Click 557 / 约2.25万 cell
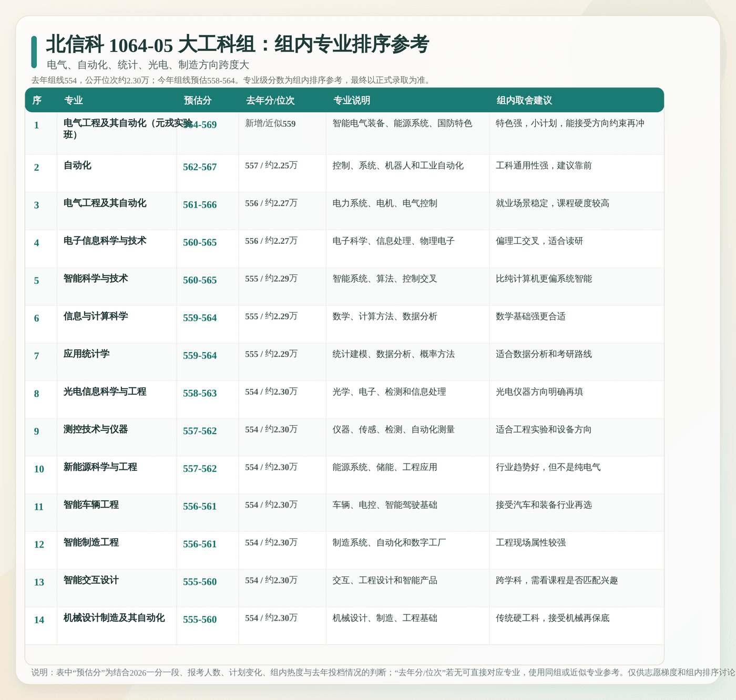The image size is (736, 700). click(x=271, y=166)
